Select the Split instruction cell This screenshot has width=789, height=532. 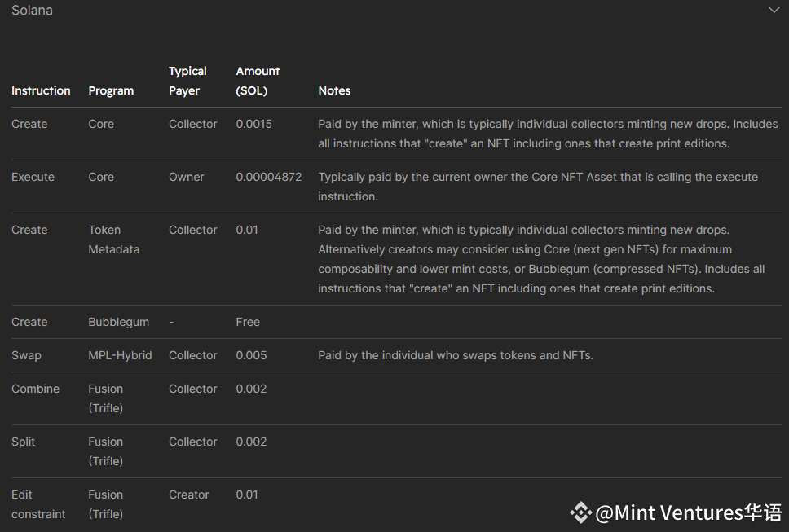pos(23,442)
